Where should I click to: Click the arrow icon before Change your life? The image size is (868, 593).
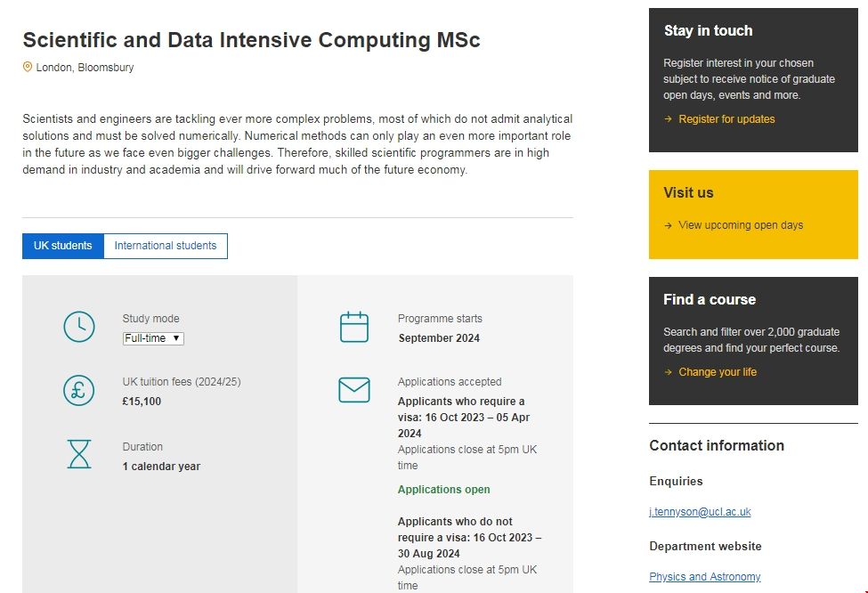(x=668, y=372)
